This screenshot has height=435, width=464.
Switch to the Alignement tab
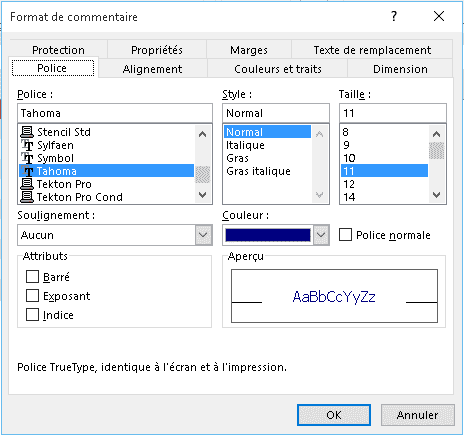(152, 69)
